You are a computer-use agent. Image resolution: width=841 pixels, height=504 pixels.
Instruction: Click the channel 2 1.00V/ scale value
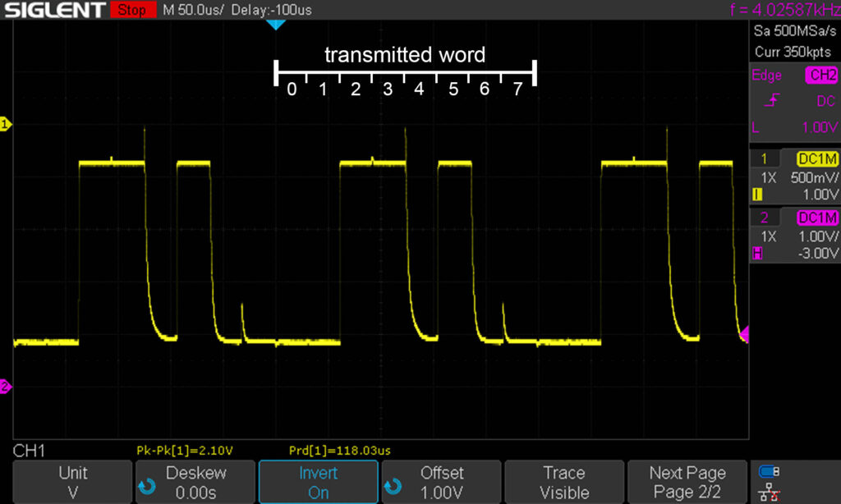(x=817, y=236)
